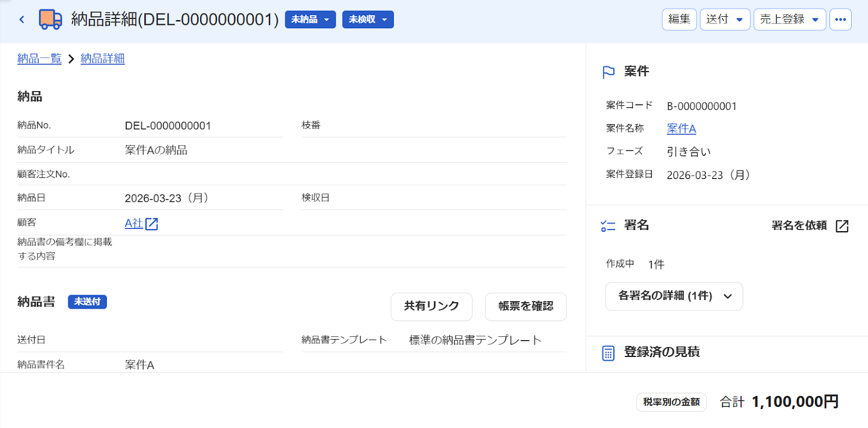Screen dimensions: 868x428
Task: Click the 帳票を確認 button
Action: 526,306
